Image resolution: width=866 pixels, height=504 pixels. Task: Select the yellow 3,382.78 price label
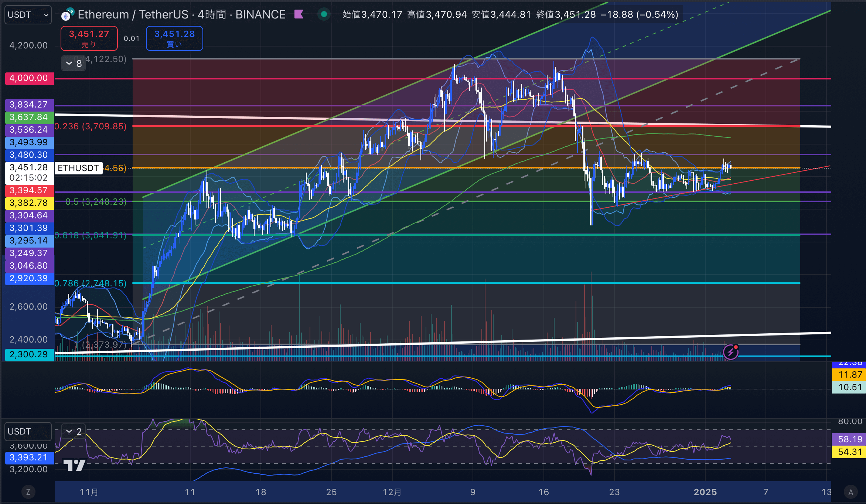(x=29, y=203)
